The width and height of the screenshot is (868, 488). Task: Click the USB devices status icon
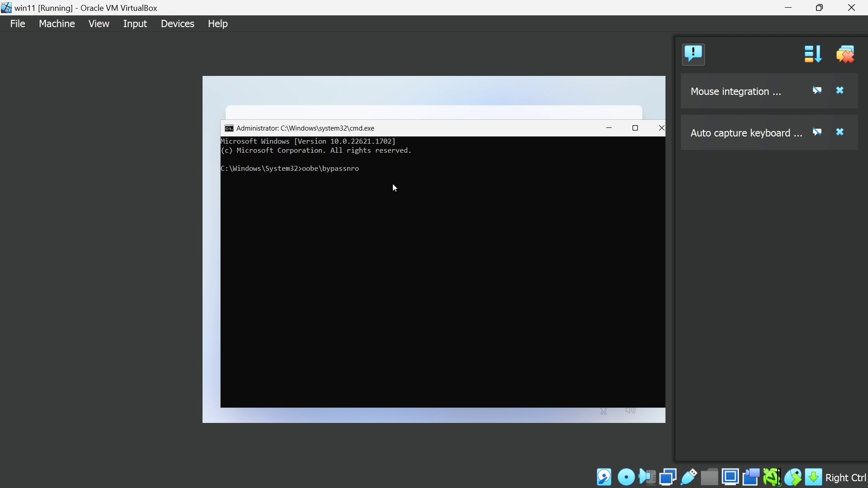[x=689, y=477]
